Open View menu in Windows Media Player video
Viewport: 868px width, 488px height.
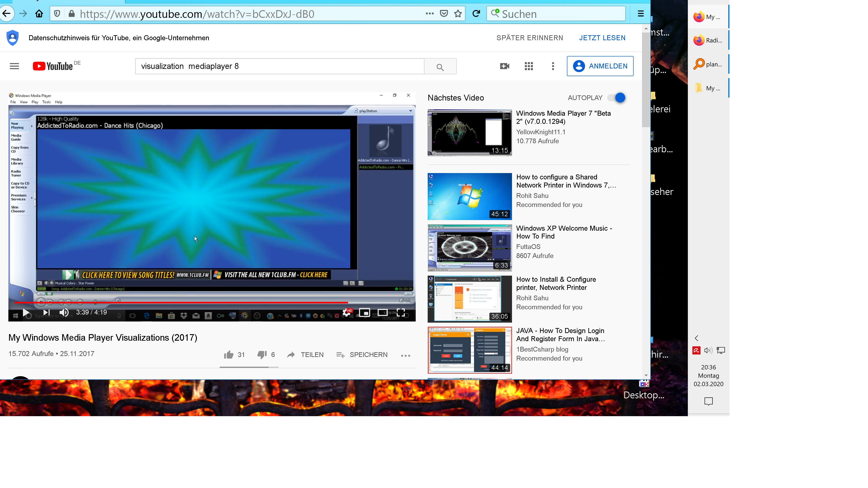coord(24,102)
